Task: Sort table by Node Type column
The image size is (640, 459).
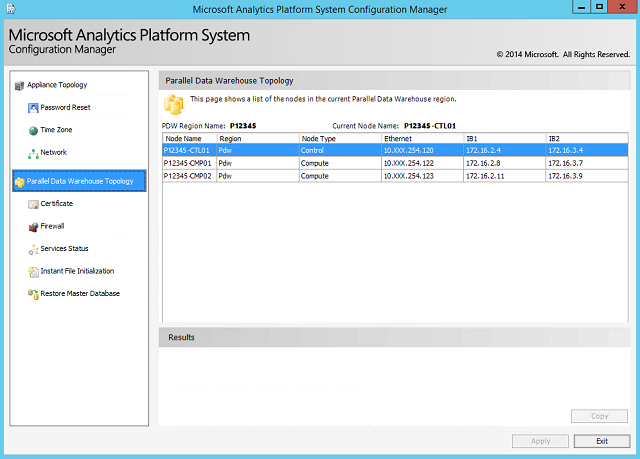Action: click(340, 138)
